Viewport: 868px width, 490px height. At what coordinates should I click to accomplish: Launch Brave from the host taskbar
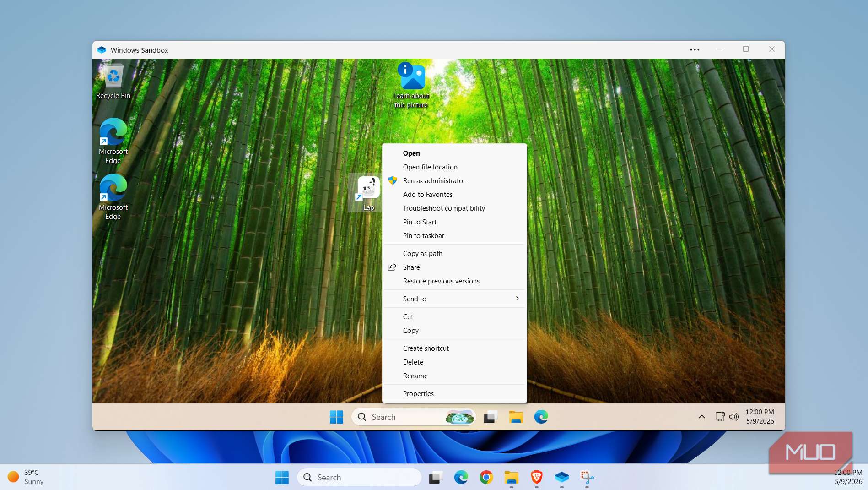point(536,477)
